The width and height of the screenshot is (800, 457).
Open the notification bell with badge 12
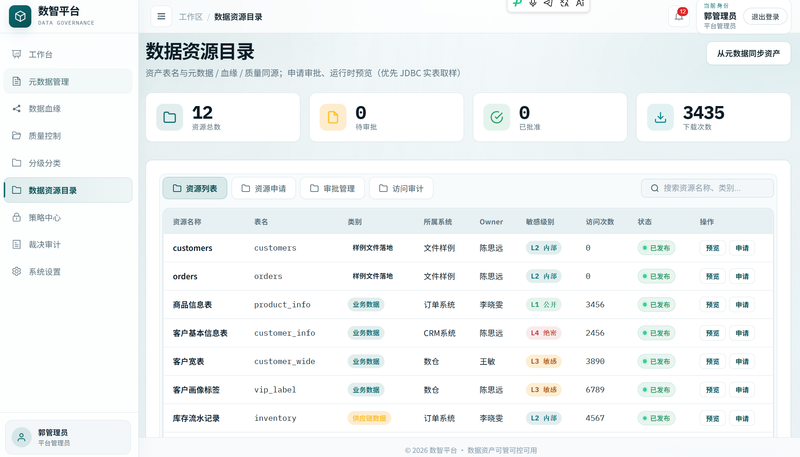[679, 16]
